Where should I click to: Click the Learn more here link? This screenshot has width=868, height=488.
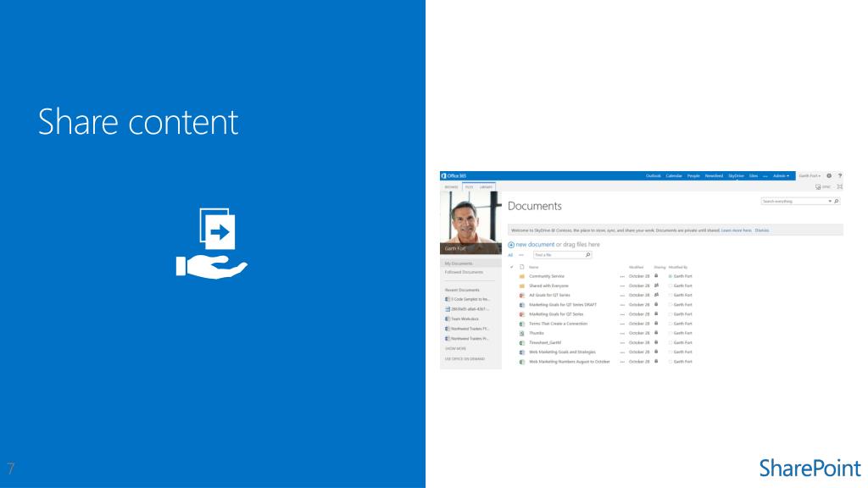point(737,230)
